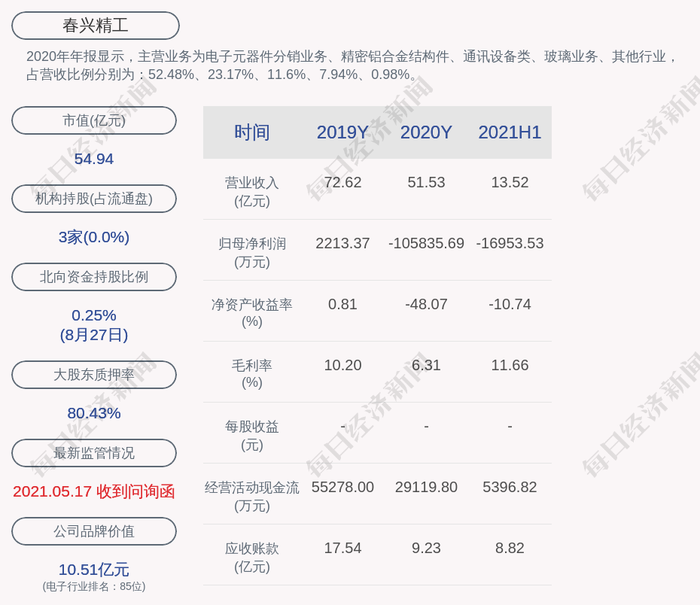Viewport: 700px width, 605px height.
Task: Click the 电子行业排名：85位 ranking text
Action: click(94, 586)
